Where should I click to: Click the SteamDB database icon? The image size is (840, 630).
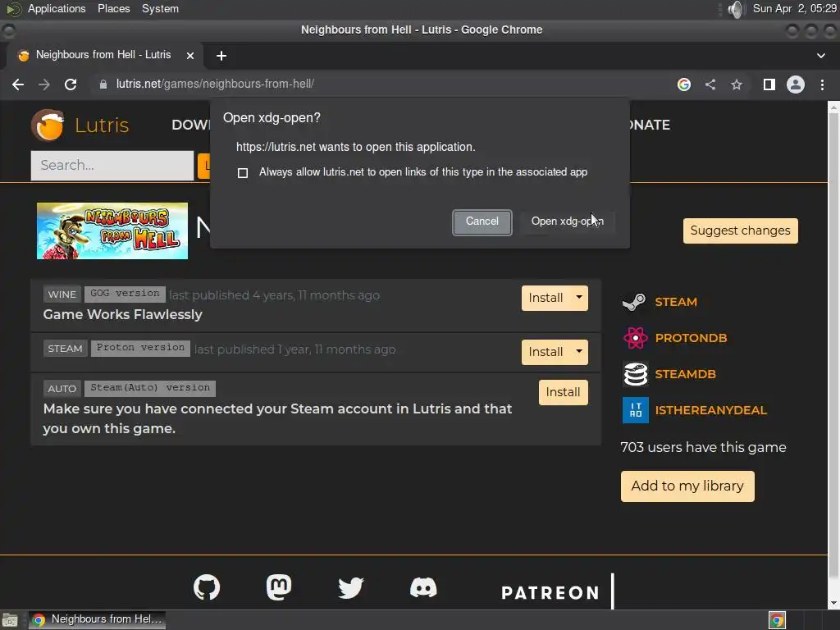(x=636, y=374)
